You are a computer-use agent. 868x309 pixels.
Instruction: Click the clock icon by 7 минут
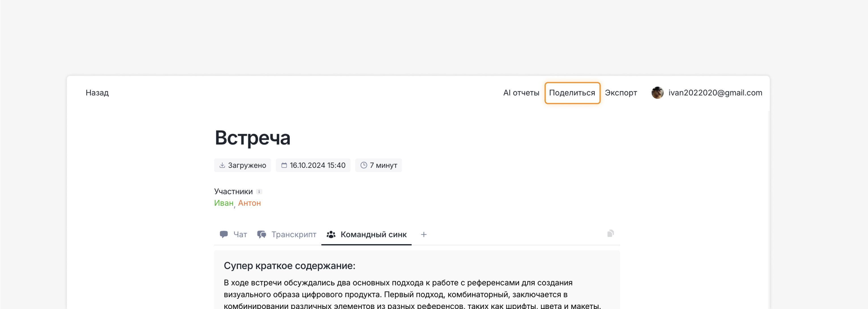pos(364,166)
